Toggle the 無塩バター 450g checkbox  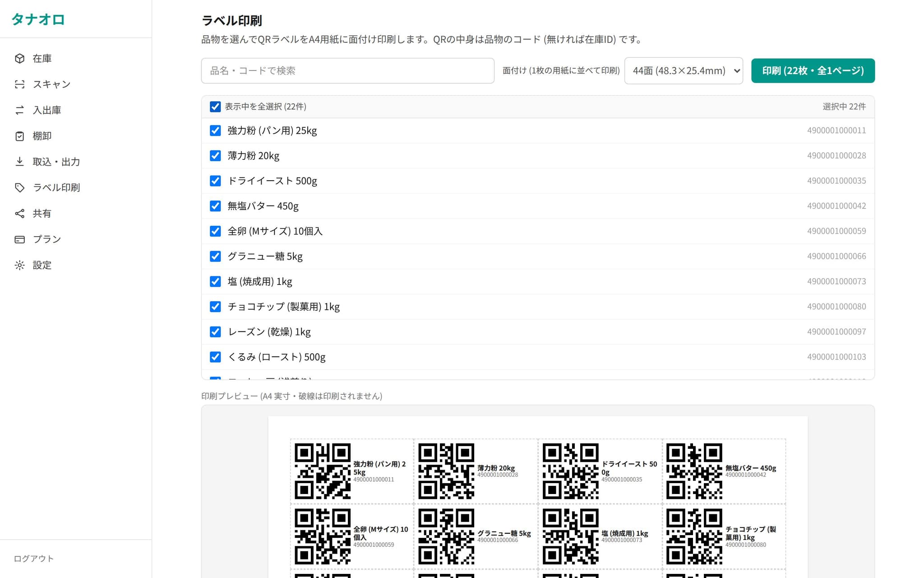[215, 206]
